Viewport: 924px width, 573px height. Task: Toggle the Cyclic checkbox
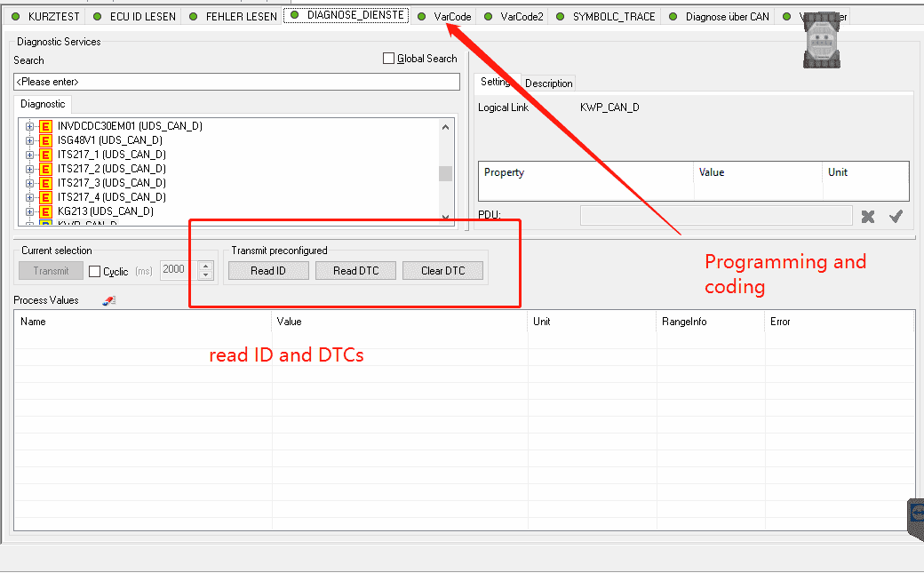click(94, 271)
